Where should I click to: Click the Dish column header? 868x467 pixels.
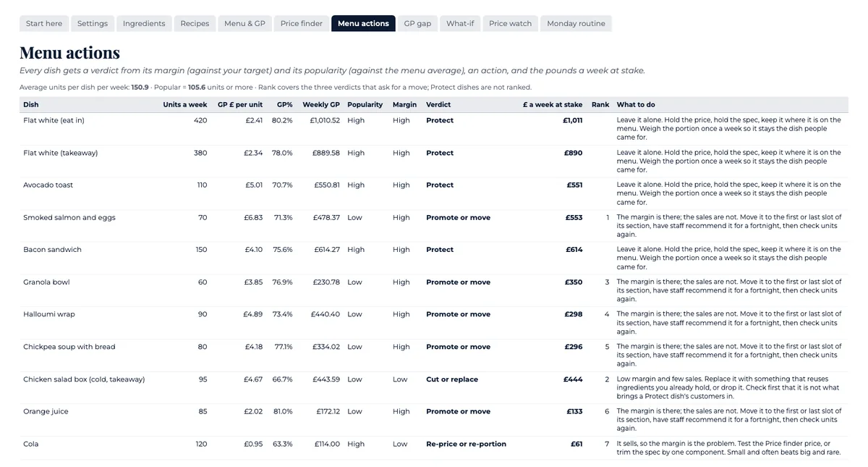[x=31, y=104]
